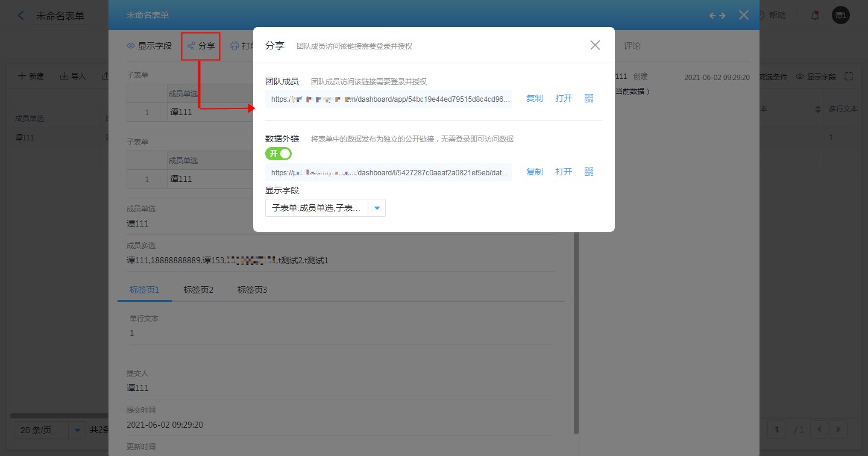The image size is (868, 456).
Task: Open the data external link with 打开
Action: point(563,172)
